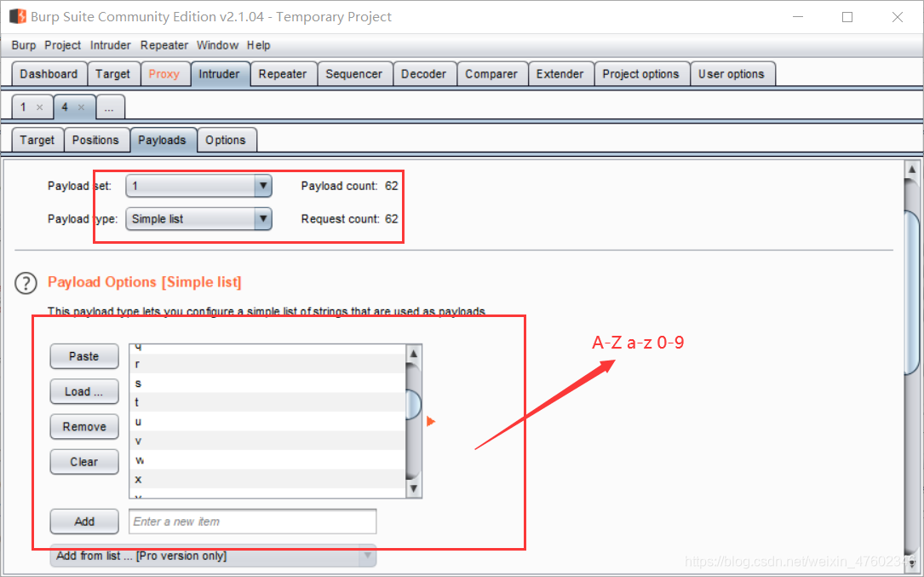Open the Positions sub-tab

tap(95, 140)
